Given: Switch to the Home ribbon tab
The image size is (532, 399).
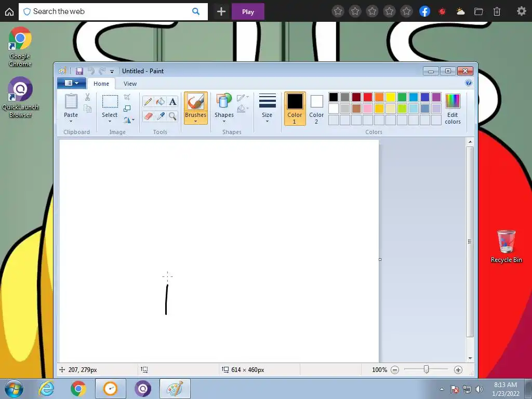Looking at the screenshot, I should coord(101,84).
